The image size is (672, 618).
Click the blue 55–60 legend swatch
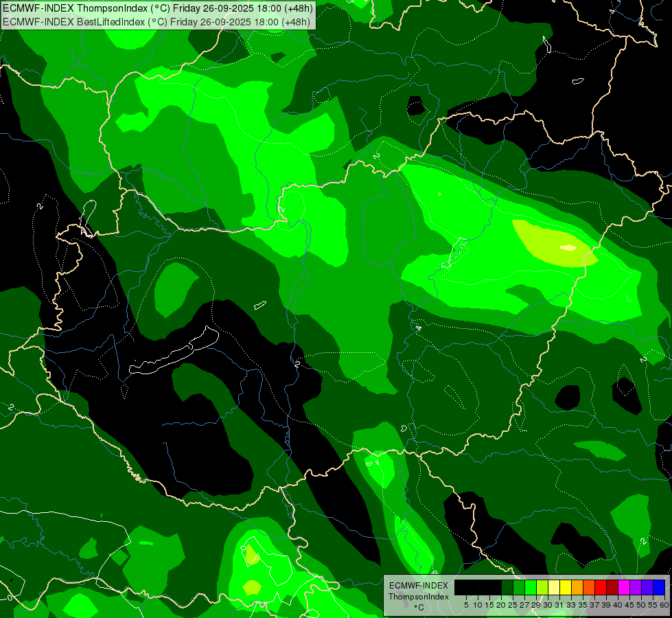point(659,588)
